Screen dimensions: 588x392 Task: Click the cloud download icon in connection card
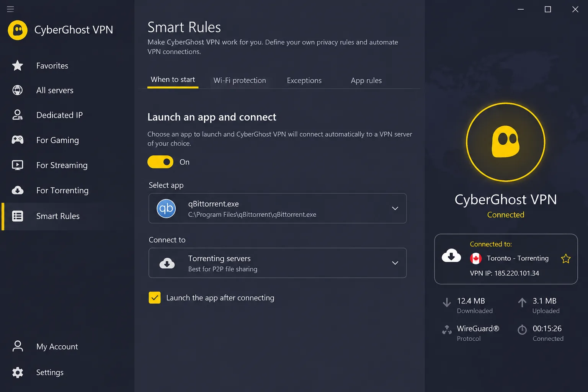coord(451,256)
